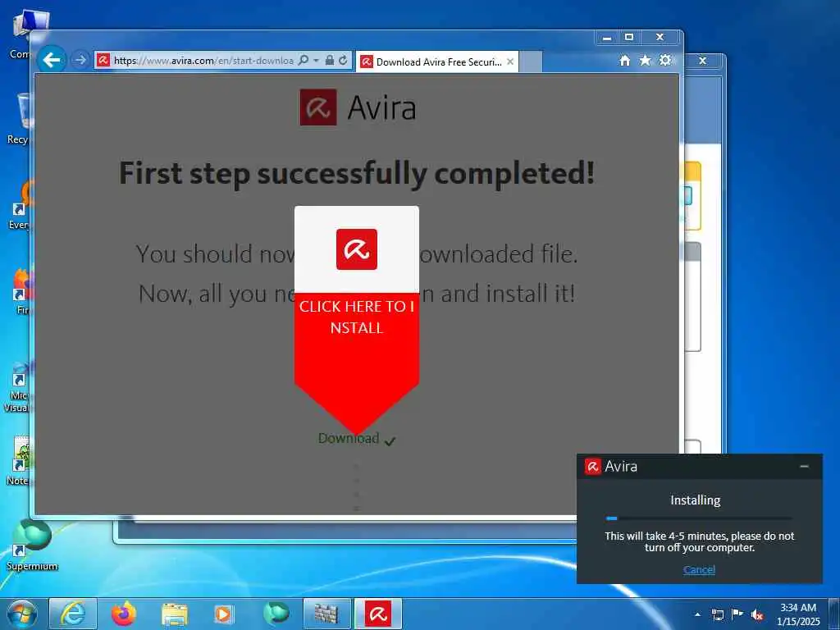
Task: Focus the avira.com address bar URL
Action: (x=203, y=61)
